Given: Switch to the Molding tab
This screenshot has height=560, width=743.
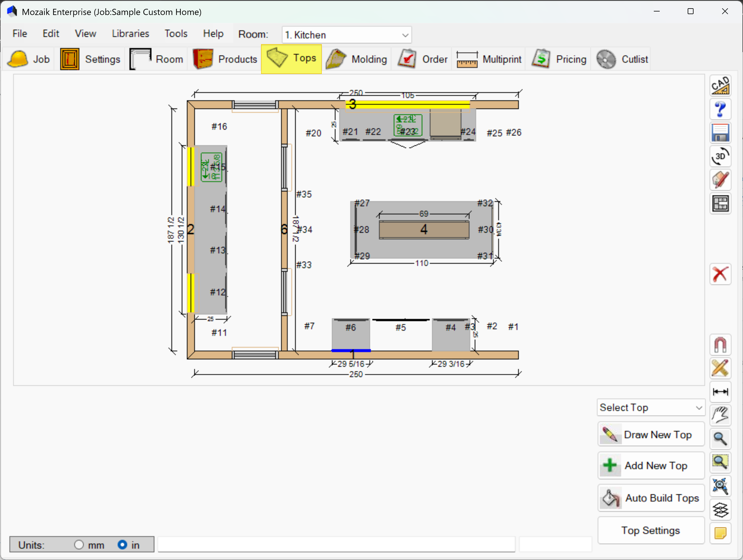Looking at the screenshot, I should (x=356, y=59).
